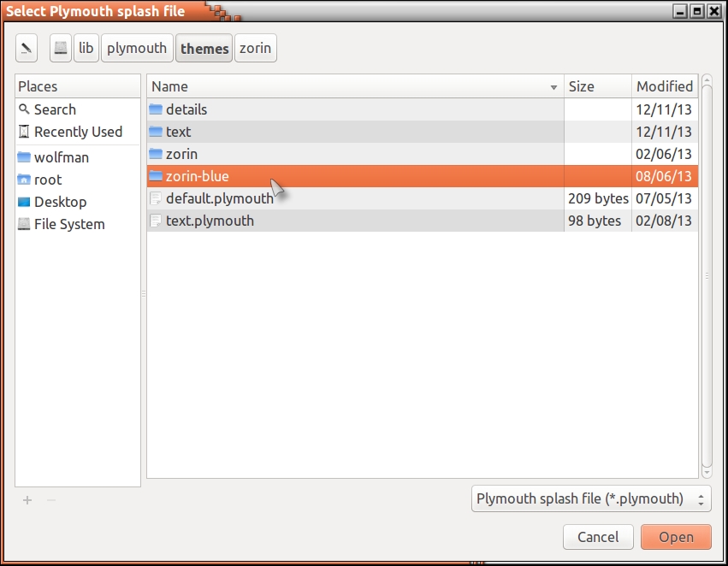Open the root home folder bookmark
728x566 pixels.
(48, 180)
